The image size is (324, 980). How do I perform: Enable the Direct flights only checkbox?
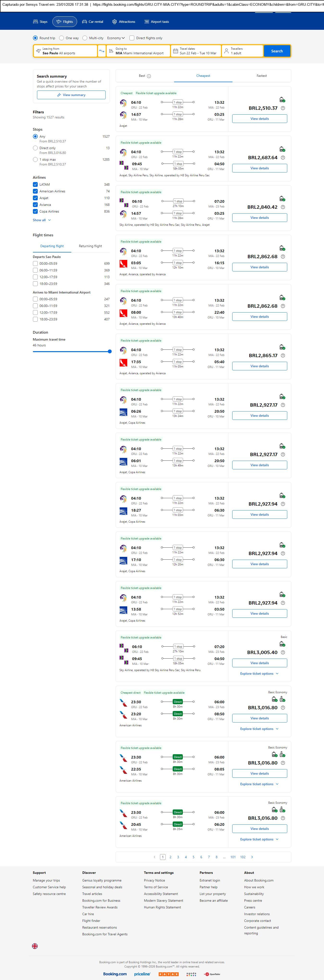click(x=132, y=38)
